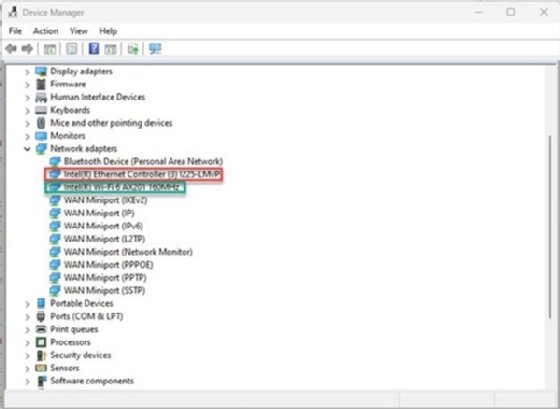560x409 pixels.
Task: Click the Properties toolbar icon
Action: click(71, 49)
